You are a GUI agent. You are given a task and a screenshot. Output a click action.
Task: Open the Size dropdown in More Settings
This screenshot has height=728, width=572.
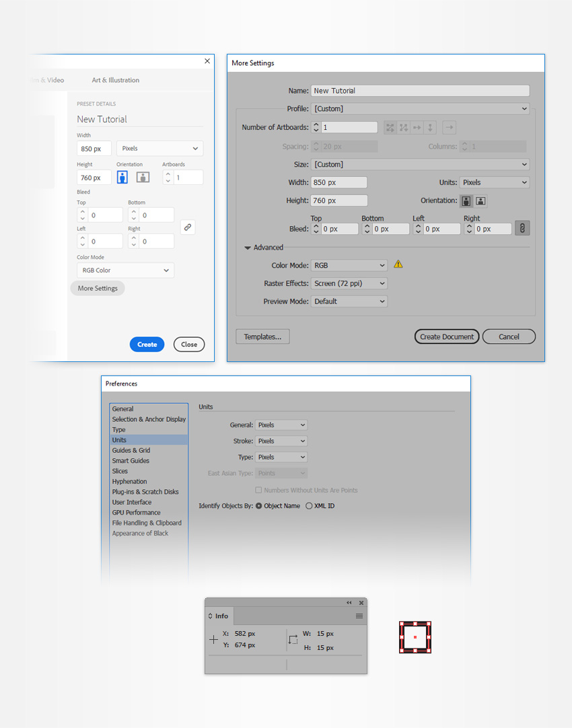tap(420, 164)
